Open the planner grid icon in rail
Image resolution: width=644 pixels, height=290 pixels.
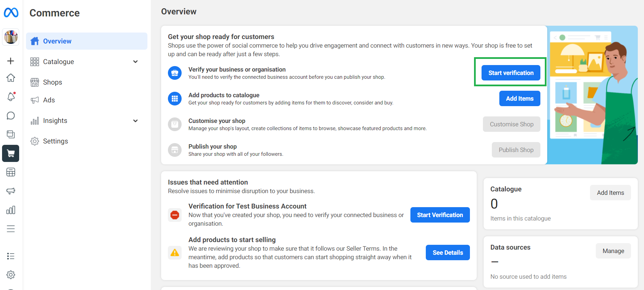click(11, 172)
